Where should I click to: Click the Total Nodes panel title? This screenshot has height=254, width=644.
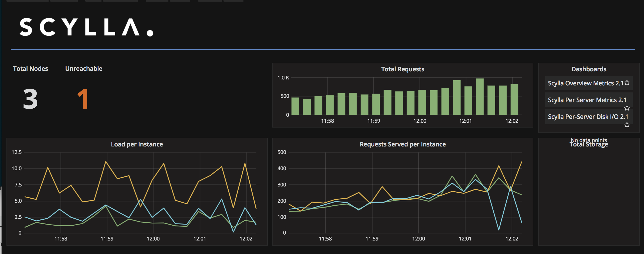30,69
